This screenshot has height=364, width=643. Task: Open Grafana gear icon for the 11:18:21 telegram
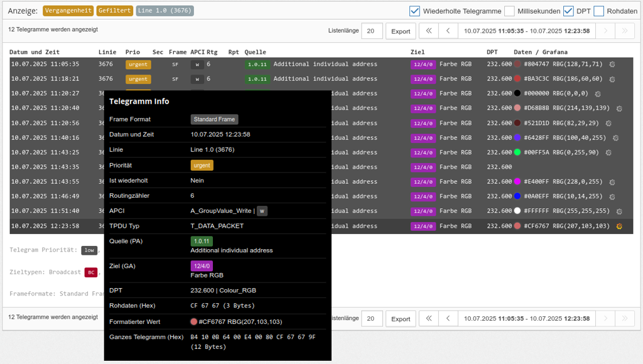pos(612,79)
